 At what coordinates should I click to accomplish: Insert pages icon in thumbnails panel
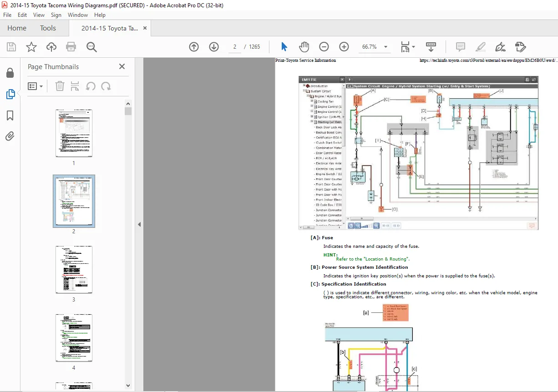click(75, 86)
